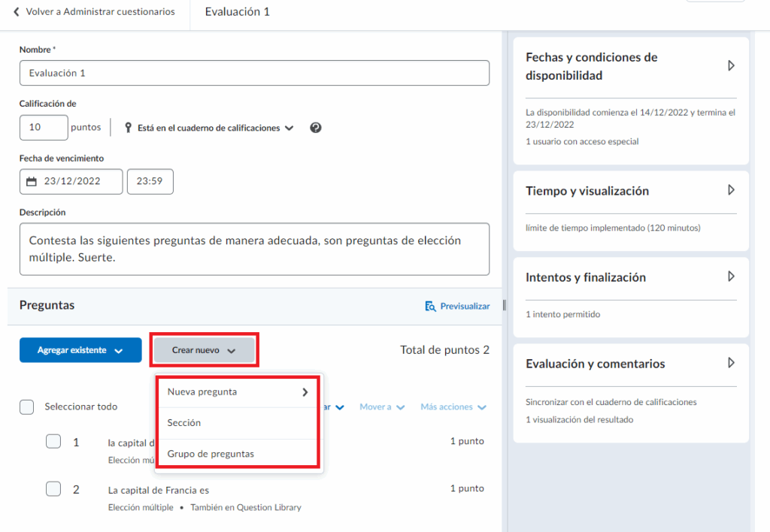Expand Fechas y condiciones de disponibilidad arrow
Viewport: 770px width, 532px height.
coord(730,66)
